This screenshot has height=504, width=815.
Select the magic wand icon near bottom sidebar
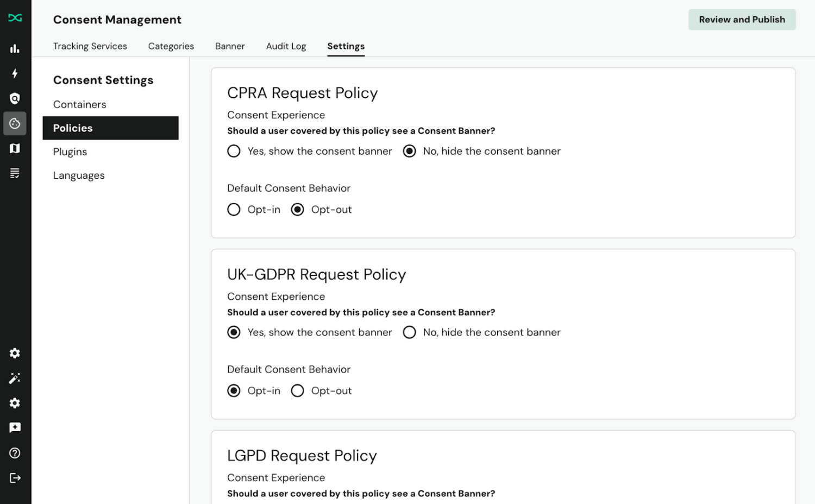tap(15, 378)
